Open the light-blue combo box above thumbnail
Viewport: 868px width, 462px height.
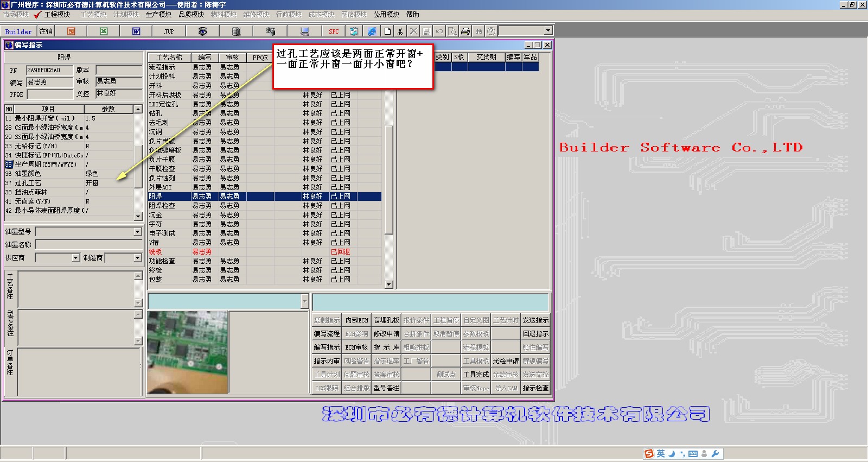(x=304, y=301)
